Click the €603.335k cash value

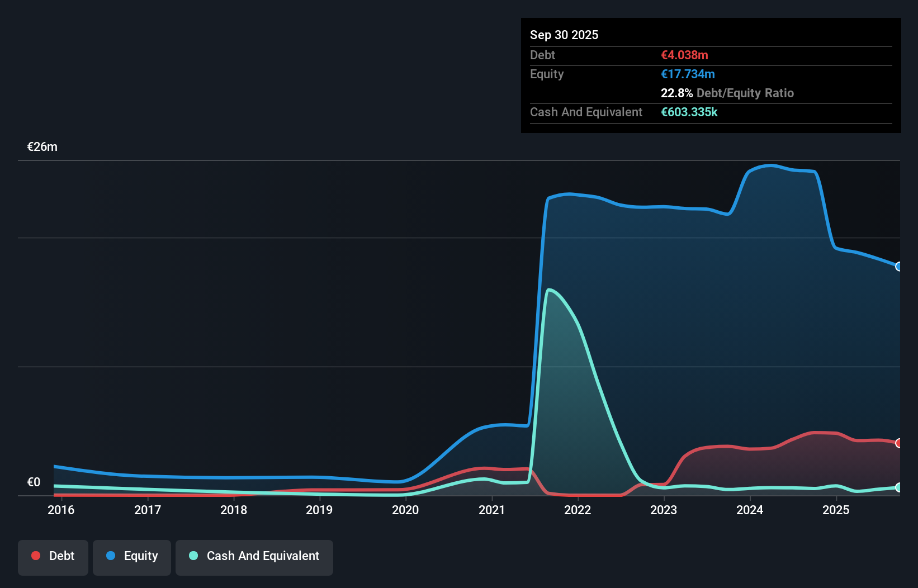coord(689,112)
